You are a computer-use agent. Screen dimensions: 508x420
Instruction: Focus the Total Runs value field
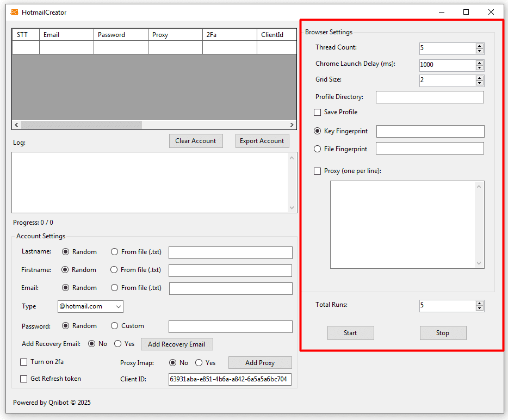click(448, 306)
